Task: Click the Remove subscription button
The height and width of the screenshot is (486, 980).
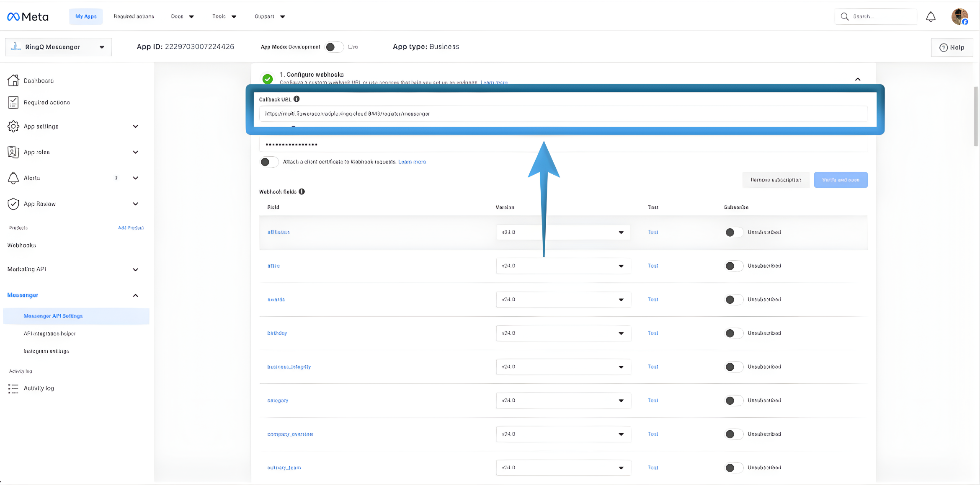Action: (x=776, y=180)
